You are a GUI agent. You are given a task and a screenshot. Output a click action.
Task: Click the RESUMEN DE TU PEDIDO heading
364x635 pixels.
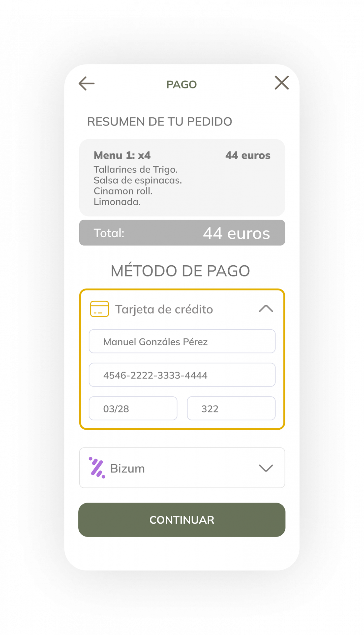tap(159, 122)
